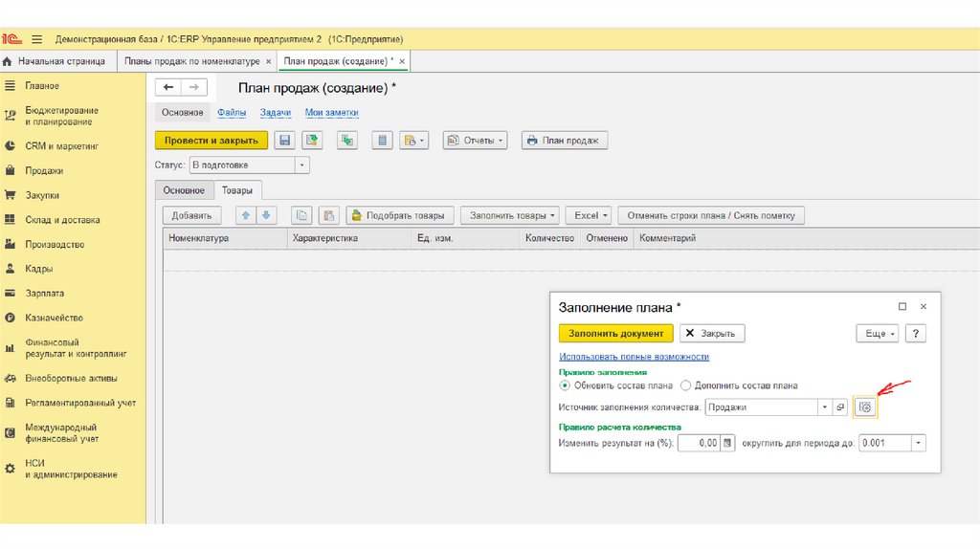Click the 'Заполнить документ' button
The width and height of the screenshot is (980, 549).
[615, 334]
